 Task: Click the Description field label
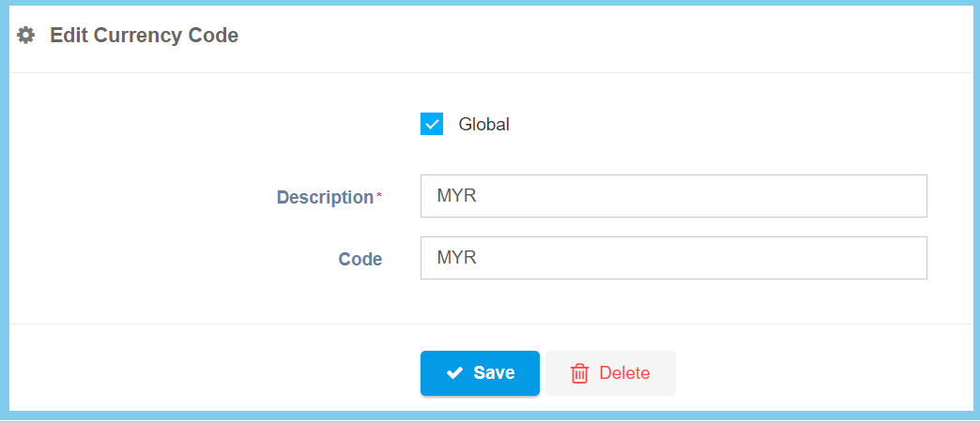click(325, 198)
